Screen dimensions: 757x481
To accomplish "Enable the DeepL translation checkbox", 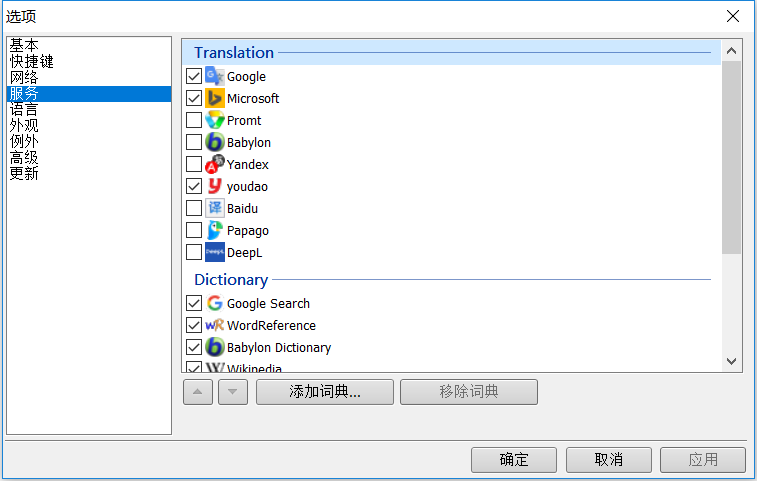I will 194,252.
